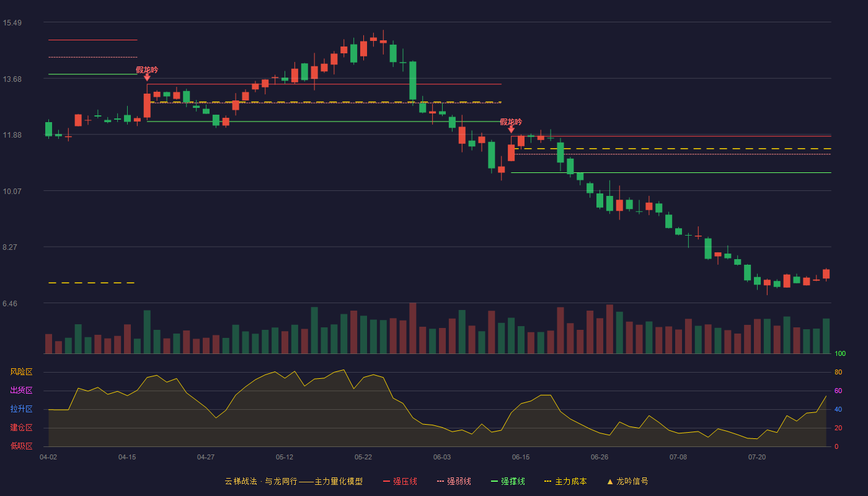Click the 05-12 date label
The width and height of the screenshot is (868, 496).
click(x=285, y=457)
